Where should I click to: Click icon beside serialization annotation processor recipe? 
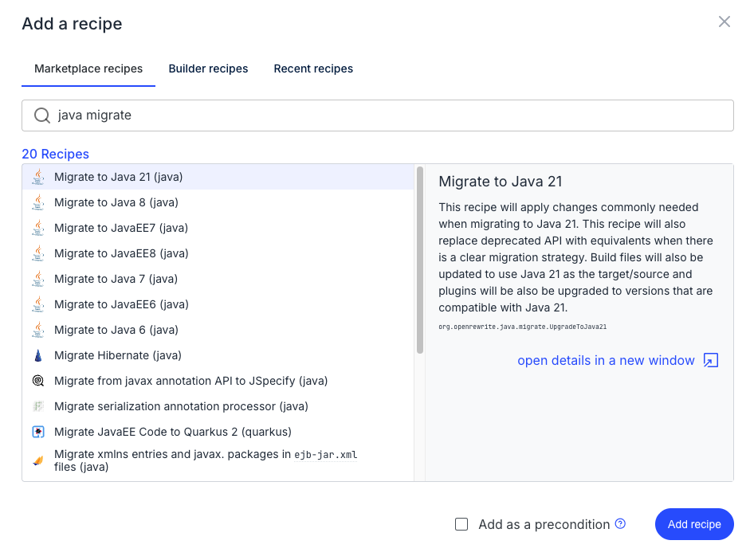(x=38, y=406)
